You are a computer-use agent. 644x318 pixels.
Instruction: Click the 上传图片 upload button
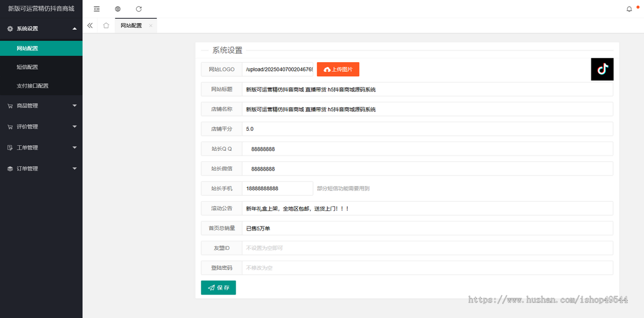pos(338,69)
